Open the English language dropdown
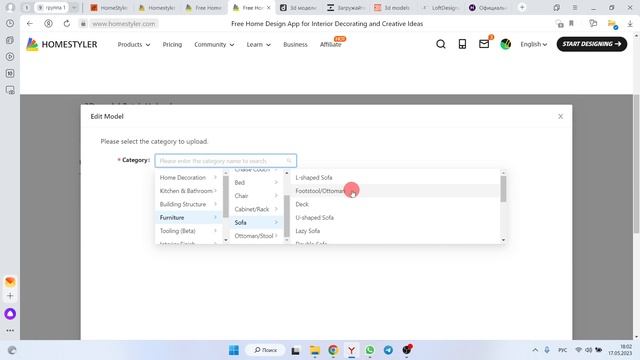The width and height of the screenshot is (640, 360). tap(533, 44)
